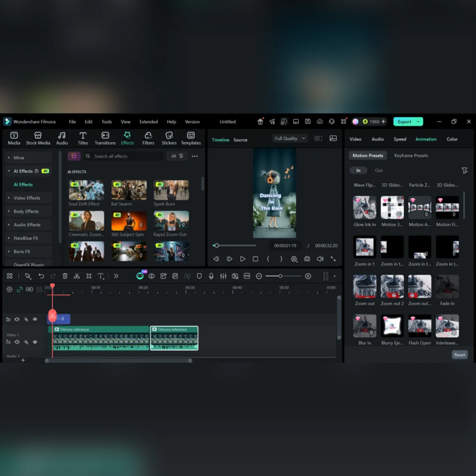The height and width of the screenshot is (476, 476).
Task: Click the marker shield icon in timeline toolbar
Action: pos(199,276)
